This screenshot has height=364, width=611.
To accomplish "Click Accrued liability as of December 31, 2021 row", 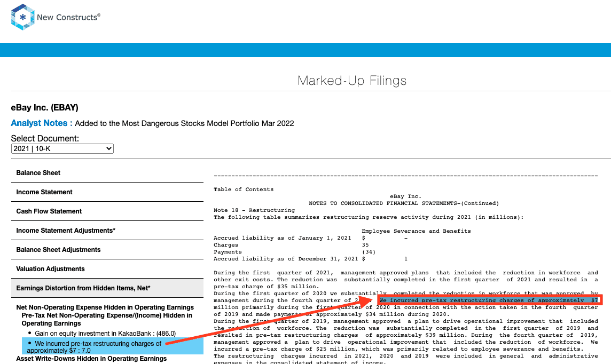I will pos(310,259).
